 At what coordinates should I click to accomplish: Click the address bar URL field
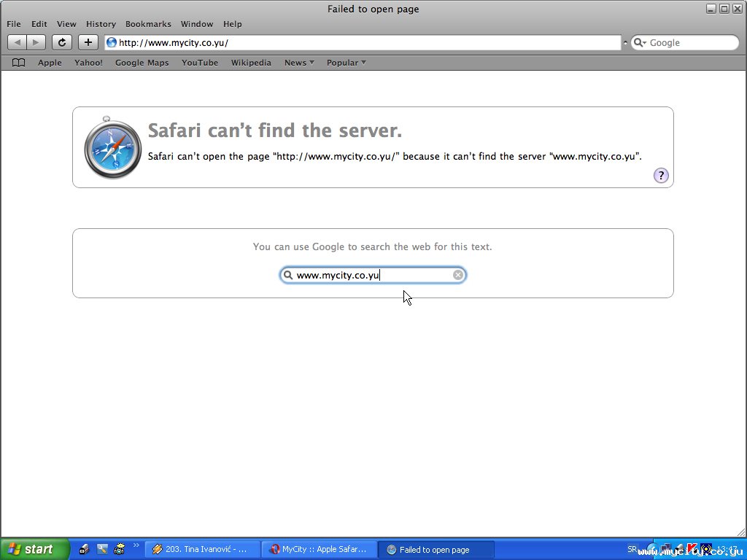[363, 42]
